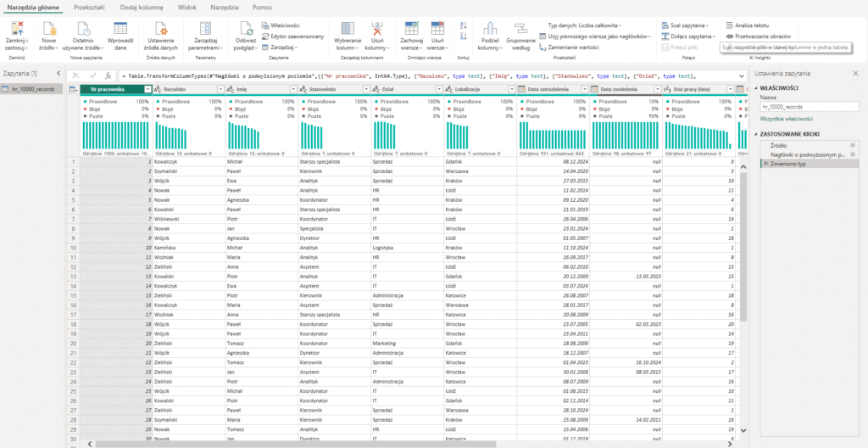Collapse the Zapytania pane
868x448 pixels.
58,74
